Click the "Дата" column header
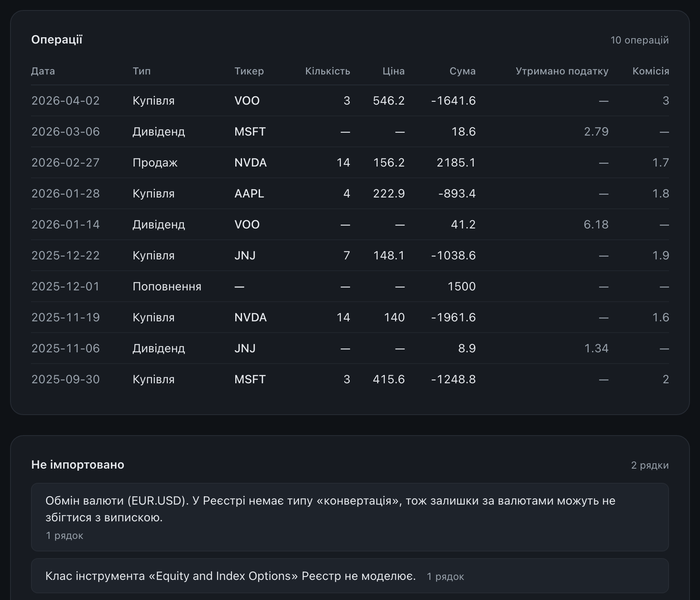Viewport: 700px width, 600px height. (43, 71)
